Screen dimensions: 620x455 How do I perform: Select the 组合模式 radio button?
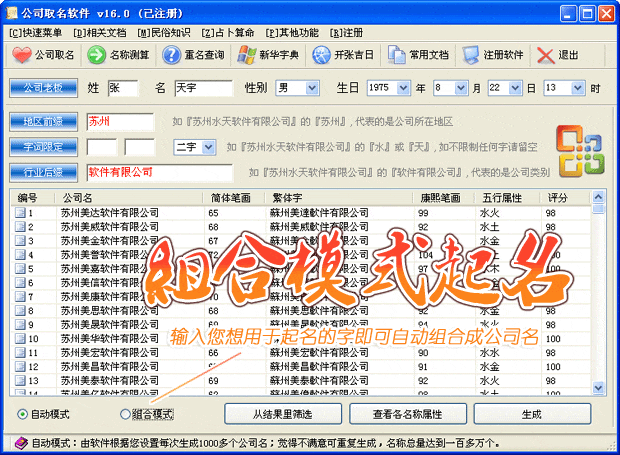tap(125, 414)
